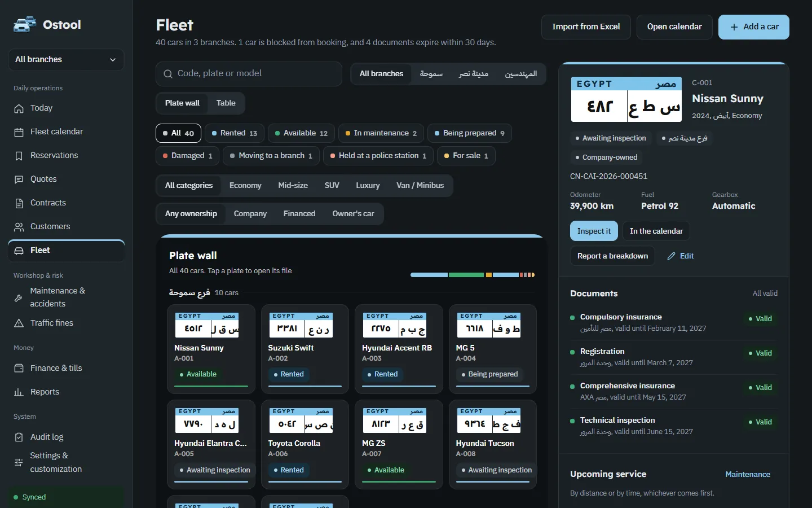Click the search magnifier icon
This screenshot has height=508, width=812.
click(168, 74)
